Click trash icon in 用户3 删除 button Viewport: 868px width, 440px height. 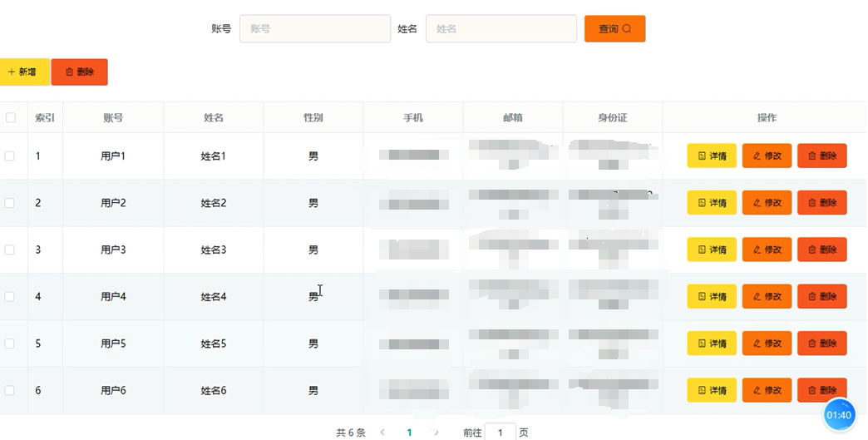(x=812, y=250)
